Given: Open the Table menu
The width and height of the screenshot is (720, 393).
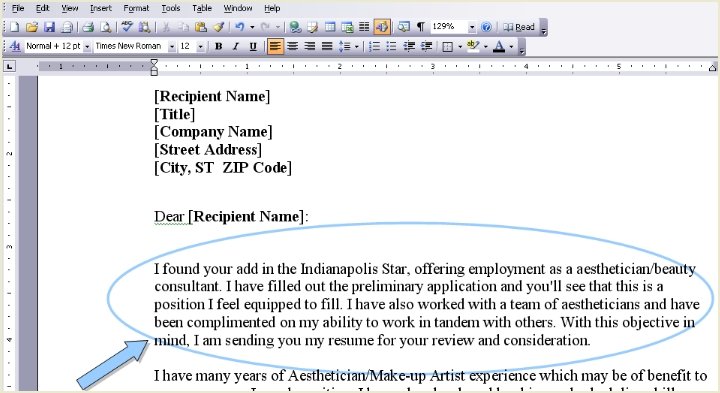Looking at the screenshot, I should (202, 8).
